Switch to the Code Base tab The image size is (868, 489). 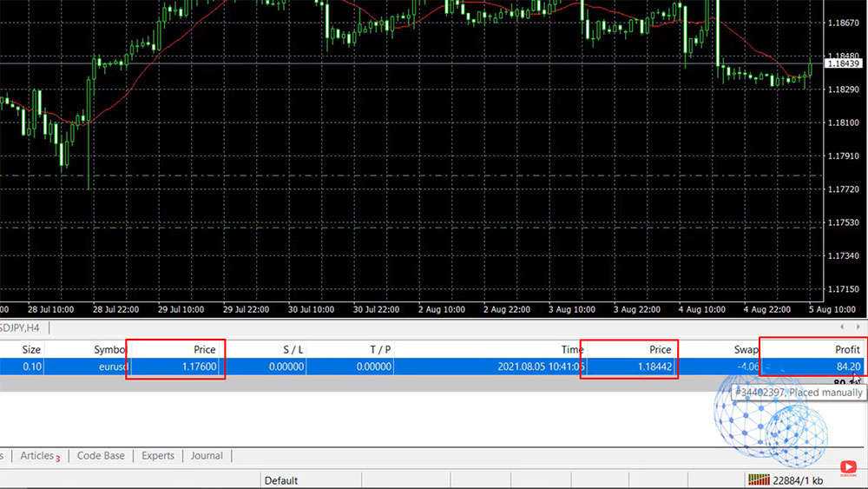101,456
